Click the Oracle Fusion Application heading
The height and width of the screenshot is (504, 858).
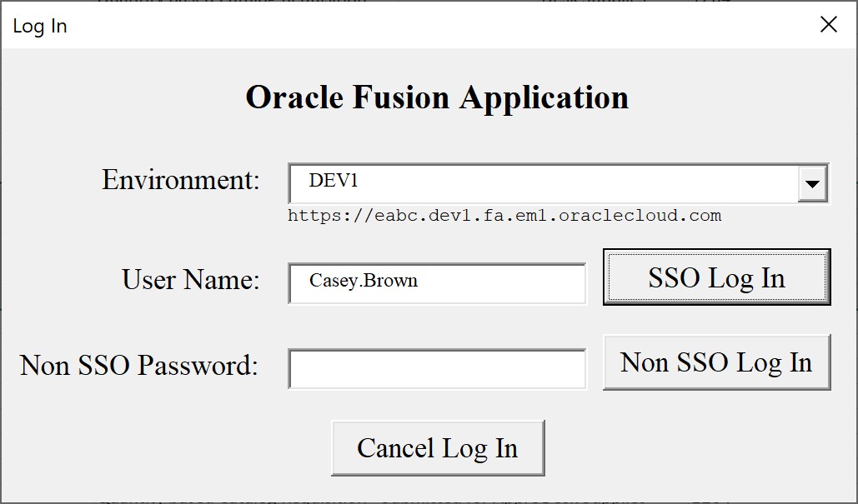[435, 97]
